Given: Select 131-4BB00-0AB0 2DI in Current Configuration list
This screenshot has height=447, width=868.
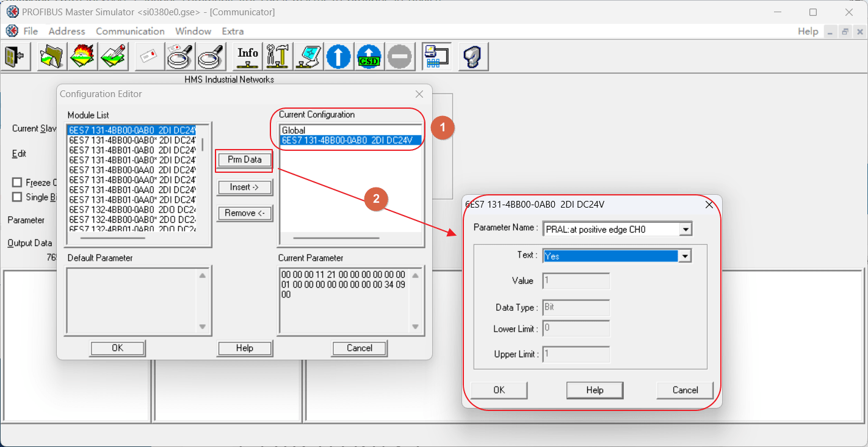Looking at the screenshot, I should click(x=351, y=140).
